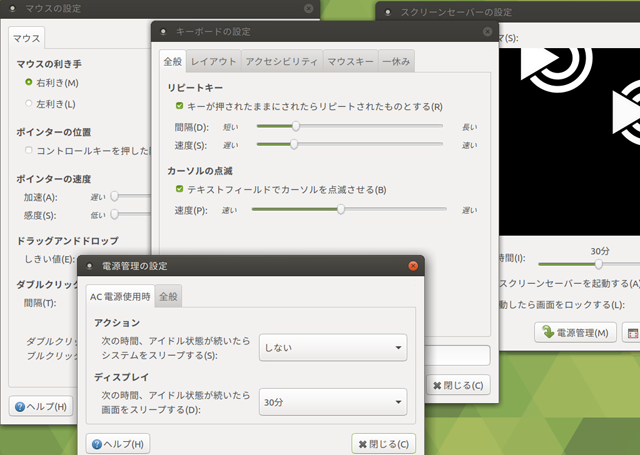
Task: Open the 全般 tab in power management
Action: pos(168,296)
